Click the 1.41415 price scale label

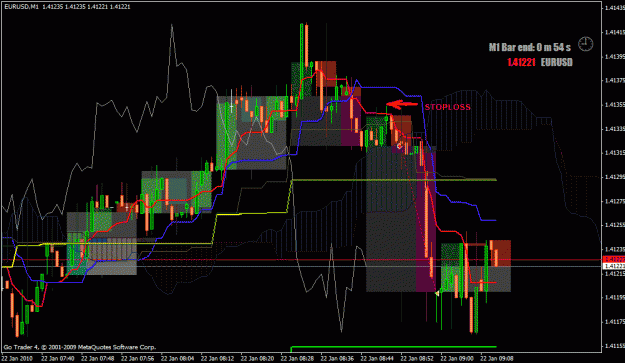(x=615, y=32)
